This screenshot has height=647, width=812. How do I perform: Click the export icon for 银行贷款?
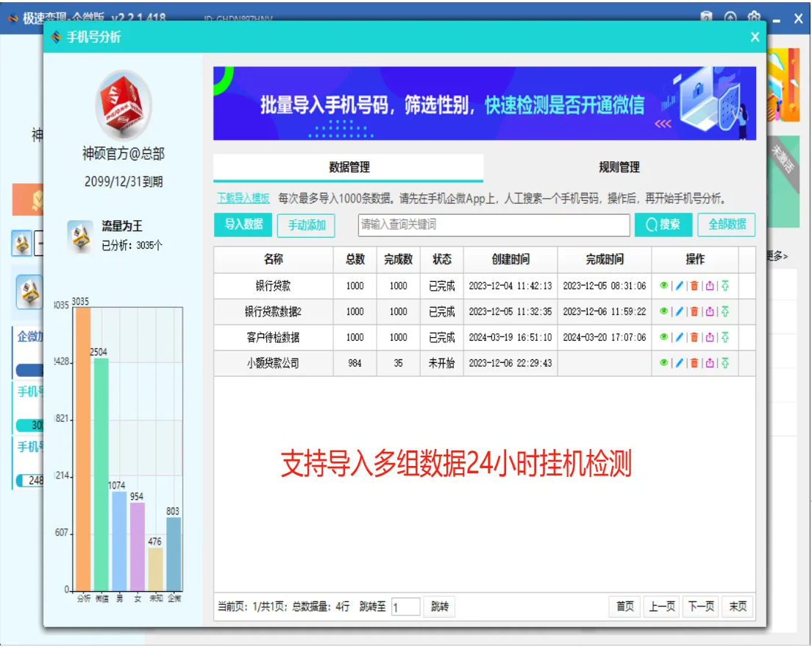click(x=710, y=286)
